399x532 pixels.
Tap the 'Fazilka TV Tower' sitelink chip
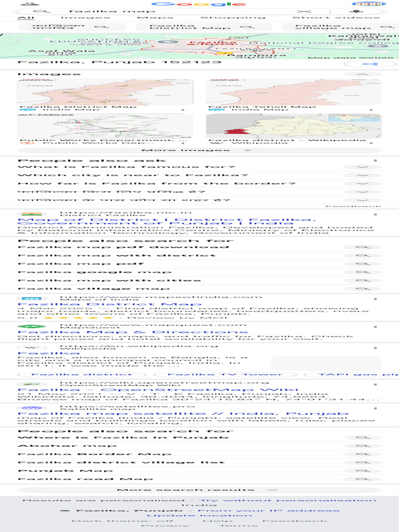(225, 375)
